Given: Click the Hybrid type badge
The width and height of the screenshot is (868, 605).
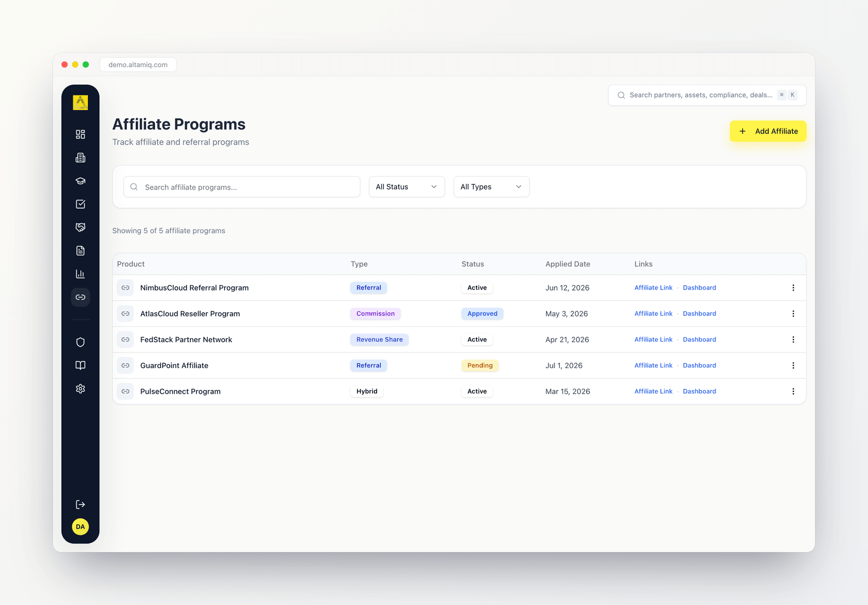Looking at the screenshot, I should [x=367, y=391].
